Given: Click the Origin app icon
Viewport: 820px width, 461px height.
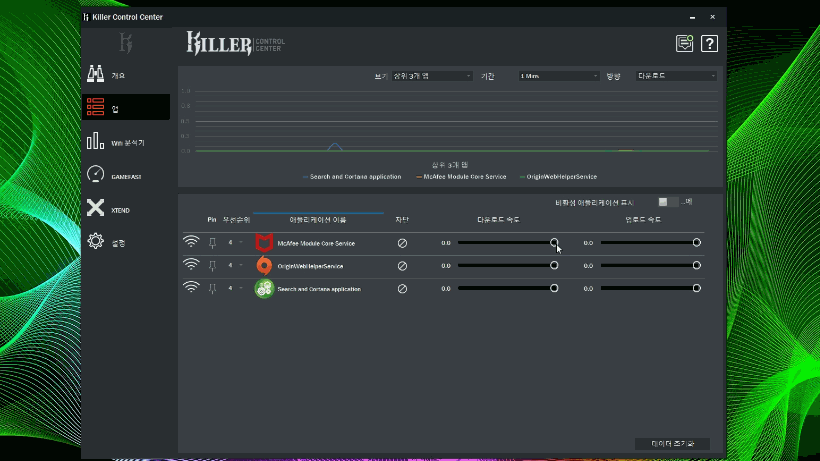Looking at the screenshot, I should [x=264, y=266].
